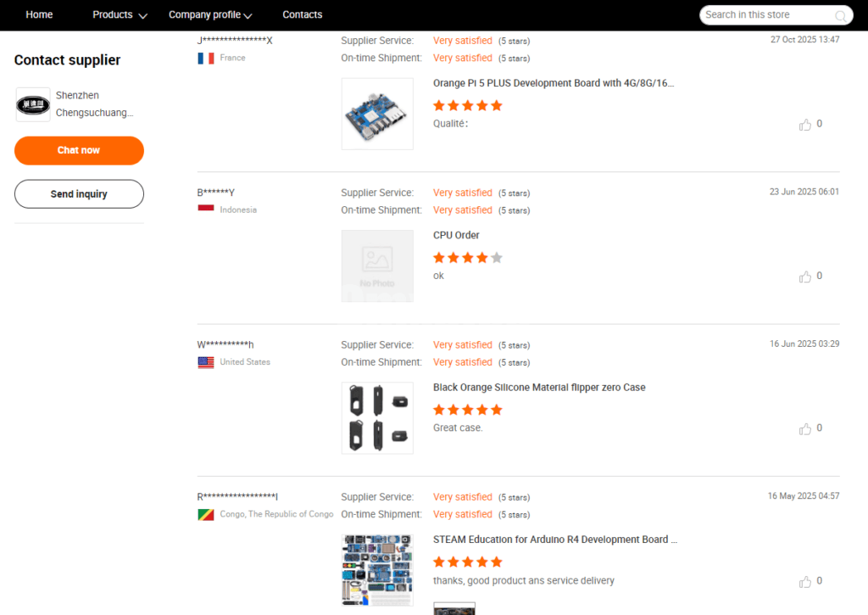Open the Black Orange Silicone Case product link

[539, 388]
